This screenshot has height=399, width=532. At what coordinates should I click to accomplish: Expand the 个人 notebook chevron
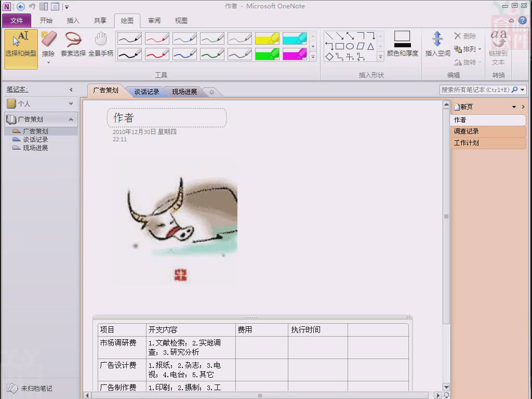click(71, 103)
